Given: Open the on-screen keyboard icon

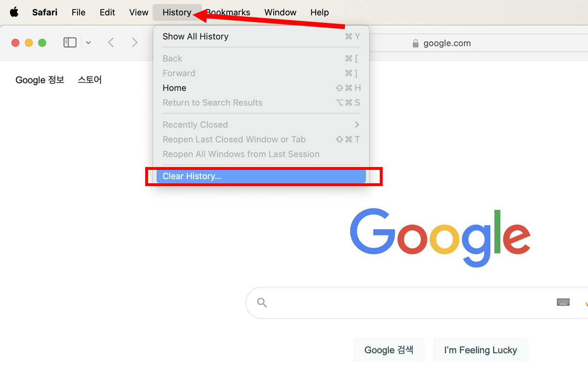Looking at the screenshot, I should click(563, 302).
